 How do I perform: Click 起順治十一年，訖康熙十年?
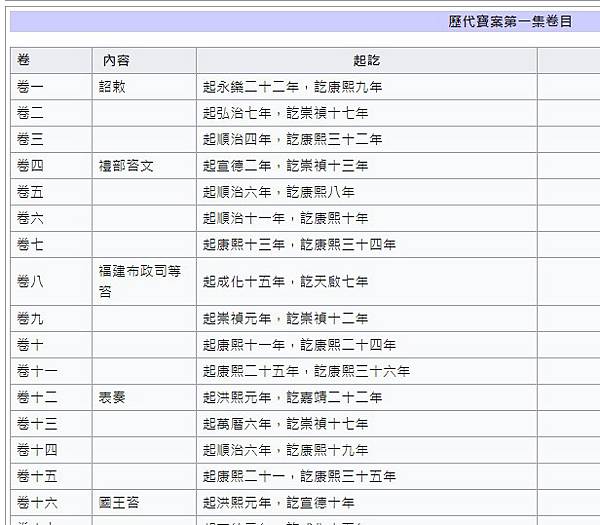(x=285, y=218)
